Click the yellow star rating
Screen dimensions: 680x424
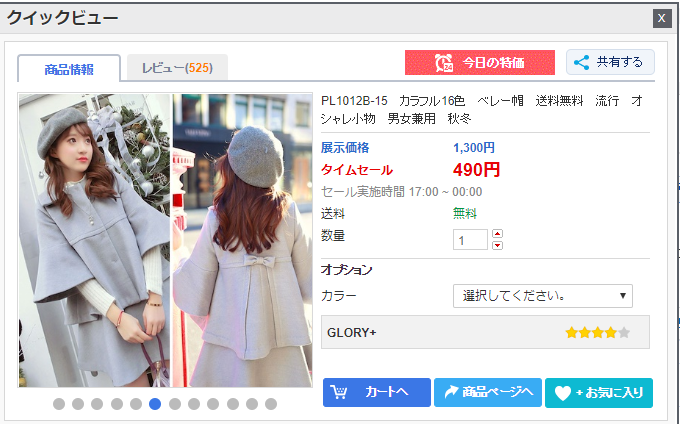(597, 332)
